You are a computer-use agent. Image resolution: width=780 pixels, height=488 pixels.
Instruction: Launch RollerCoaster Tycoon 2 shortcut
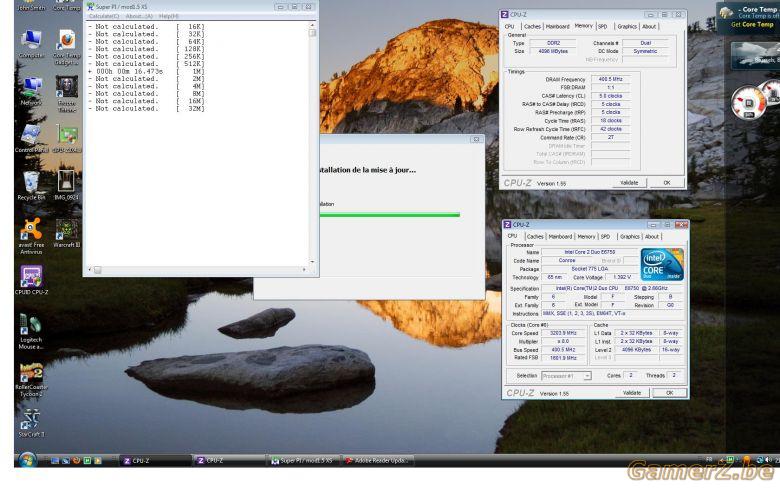[31, 379]
